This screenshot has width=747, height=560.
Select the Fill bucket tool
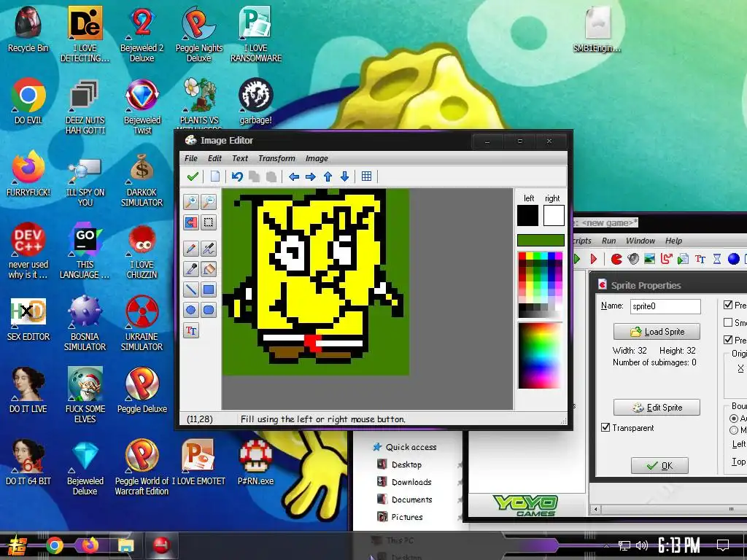point(209,269)
